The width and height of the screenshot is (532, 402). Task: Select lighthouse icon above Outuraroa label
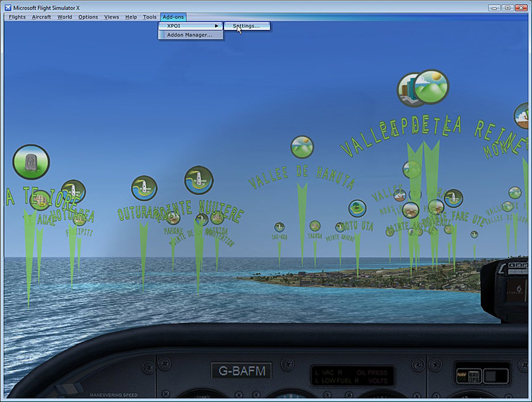coord(144,188)
